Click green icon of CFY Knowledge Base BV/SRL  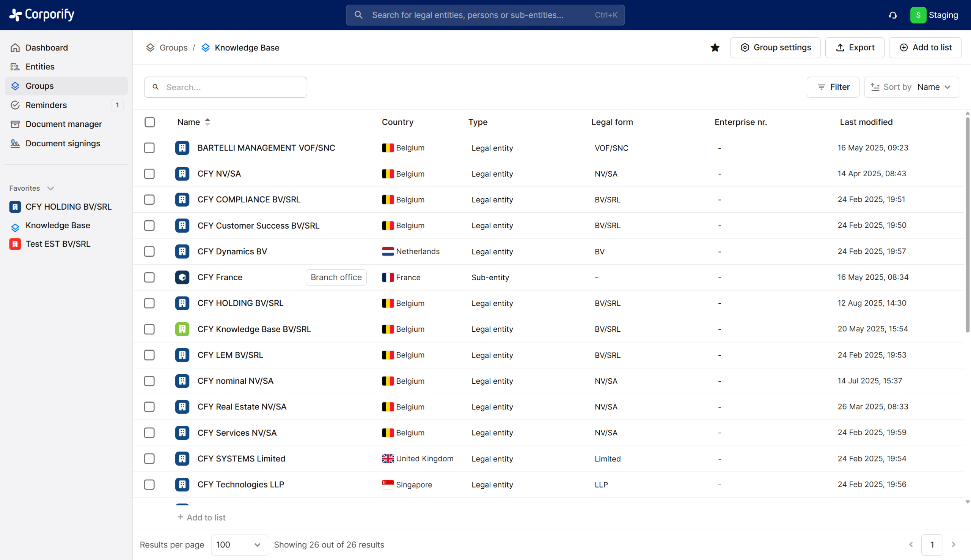(x=182, y=329)
